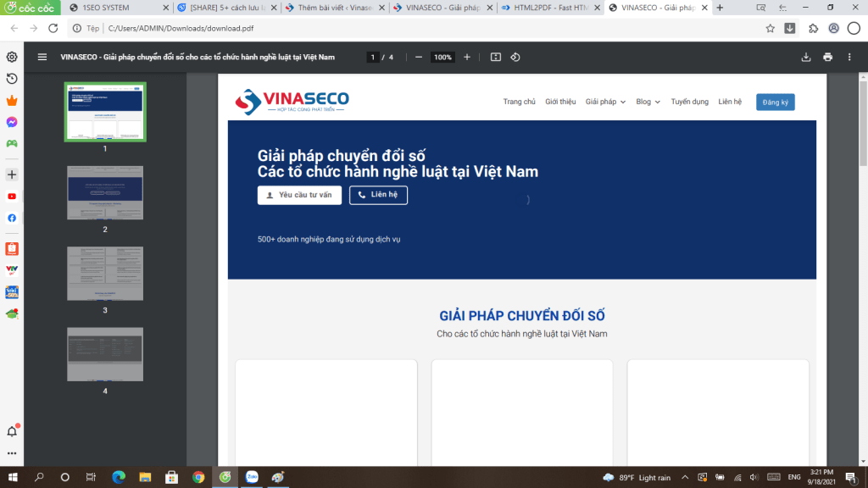Click Tuyển dụng navigation link
Image resolution: width=868 pixels, height=488 pixels.
tap(690, 102)
